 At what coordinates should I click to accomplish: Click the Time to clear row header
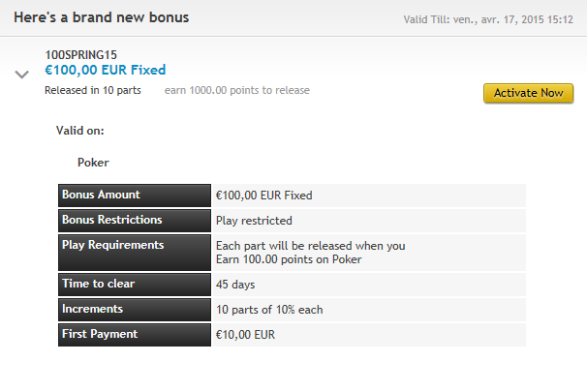pyautogui.click(x=134, y=285)
